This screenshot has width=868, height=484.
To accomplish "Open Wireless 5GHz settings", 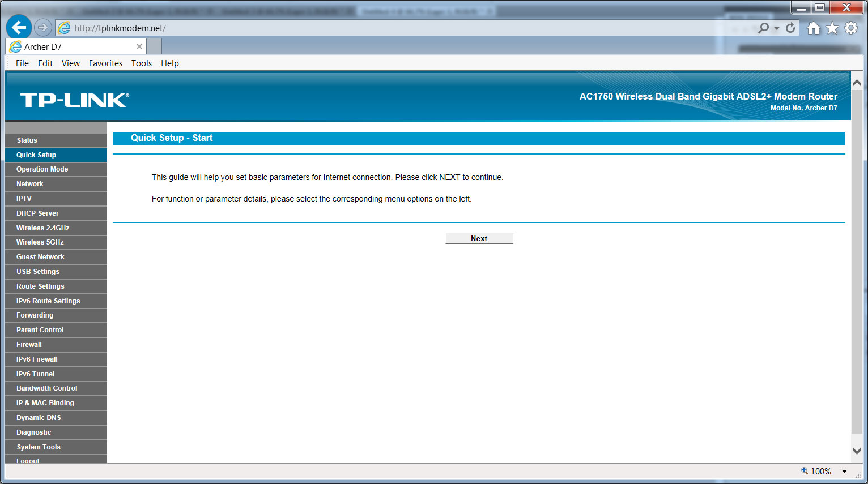I will (56, 242).
